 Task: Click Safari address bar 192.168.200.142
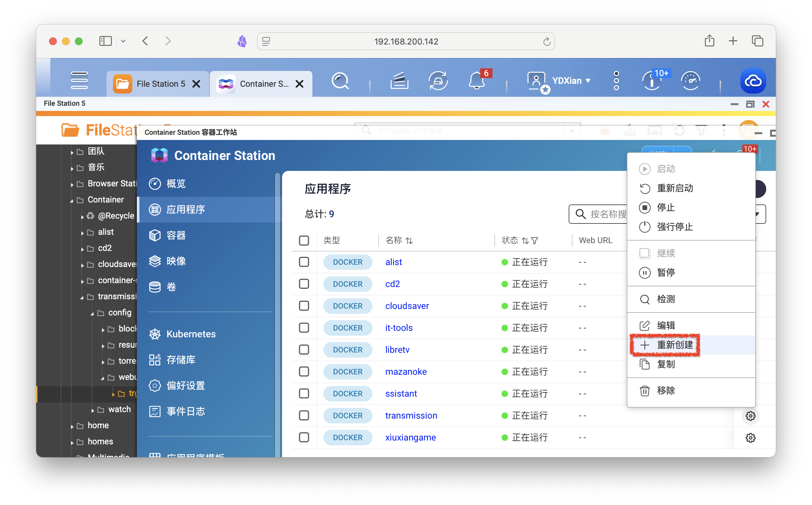click(x=406, y=41)
